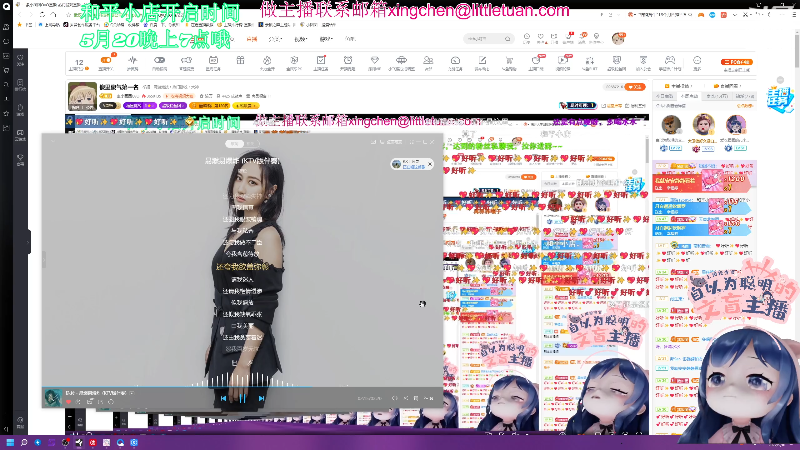Open the user avatar in the page header
The width and height of the screenshot is (800, 450).
click(618, 38)
